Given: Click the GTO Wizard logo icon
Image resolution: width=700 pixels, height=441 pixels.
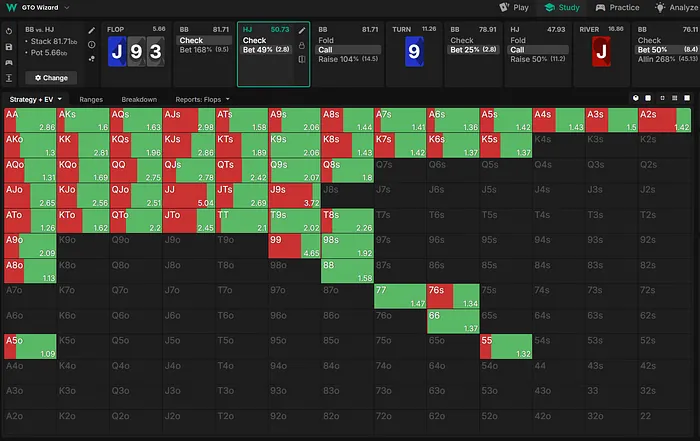Looking at the screenshot, I should point(10,7).
